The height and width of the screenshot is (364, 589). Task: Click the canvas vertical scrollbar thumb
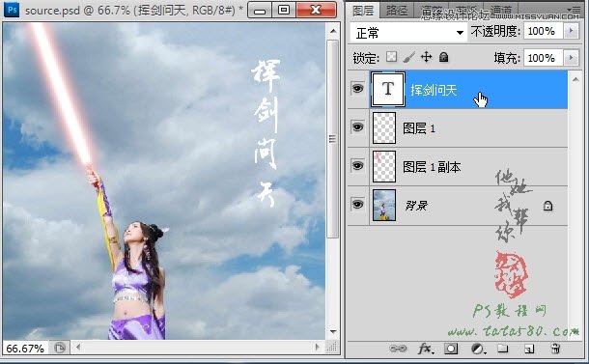[332, 139]
